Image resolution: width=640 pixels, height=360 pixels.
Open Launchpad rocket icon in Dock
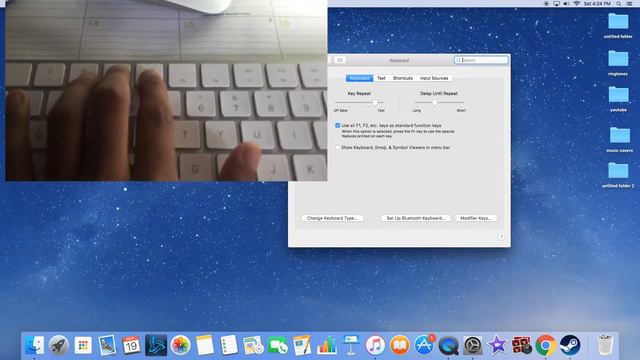pos(59,345)
